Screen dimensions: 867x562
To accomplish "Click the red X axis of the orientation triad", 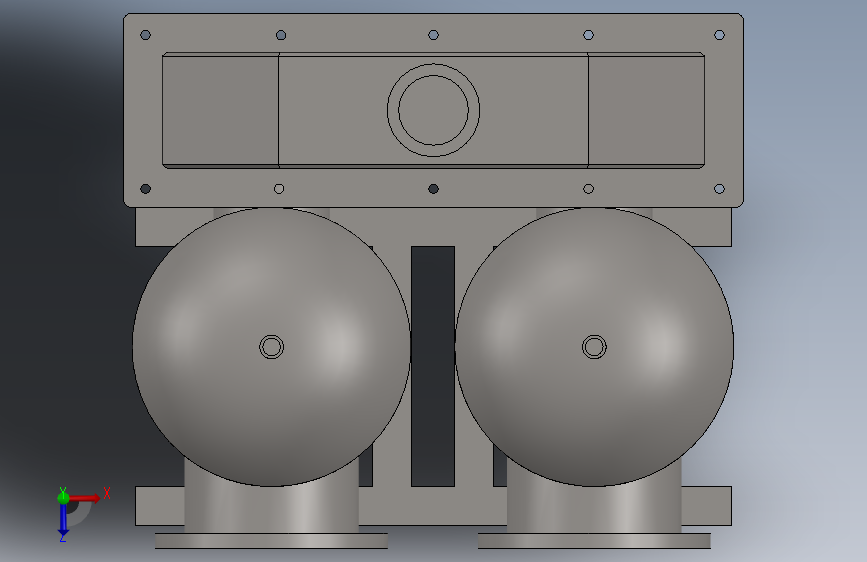I will (85, 498).
